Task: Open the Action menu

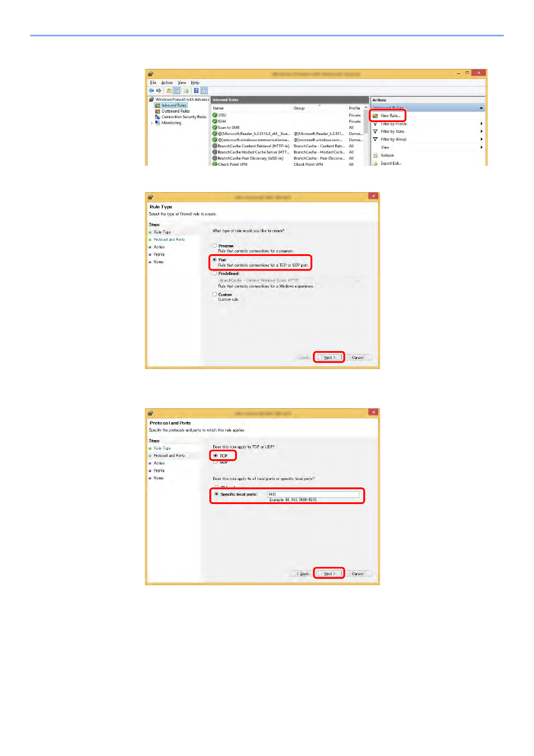Action: coord(167,83)
